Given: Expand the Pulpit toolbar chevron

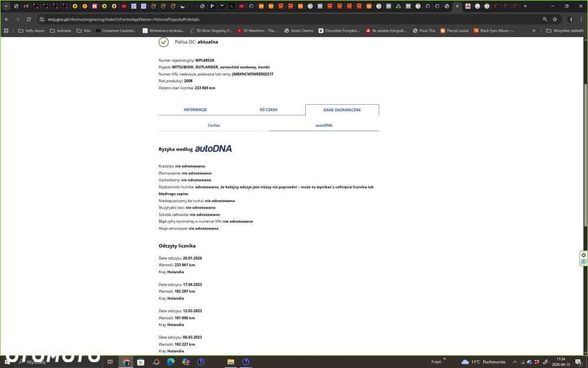Looking at the screenshot, I should [445, 359].
